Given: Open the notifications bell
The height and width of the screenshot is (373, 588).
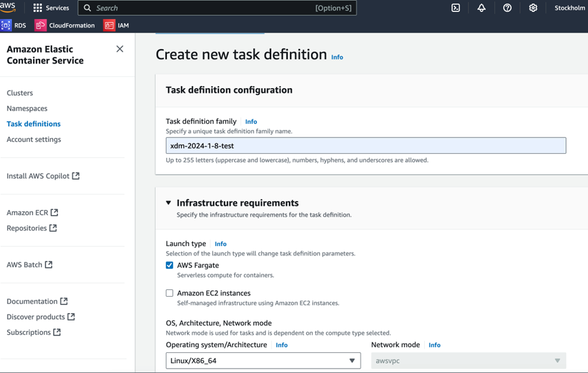Looking at the screenshot, I should pyautogui.click(x=482, y=8).
